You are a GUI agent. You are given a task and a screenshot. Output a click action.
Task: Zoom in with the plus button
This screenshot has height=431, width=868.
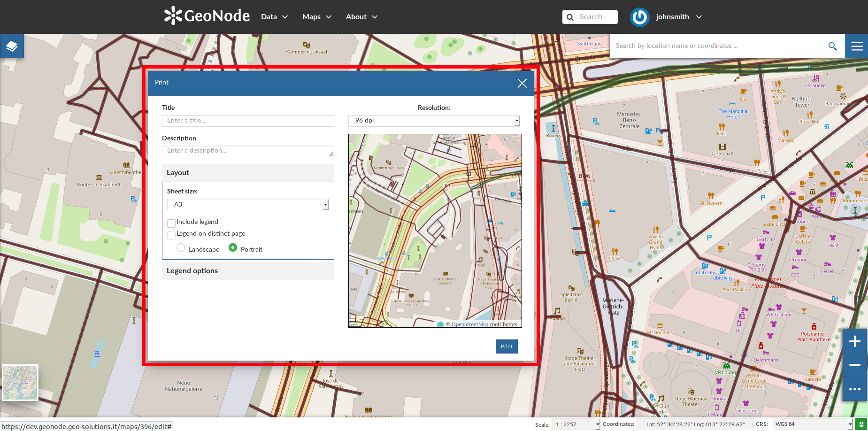pyautogui.click(x=855, y=341)
